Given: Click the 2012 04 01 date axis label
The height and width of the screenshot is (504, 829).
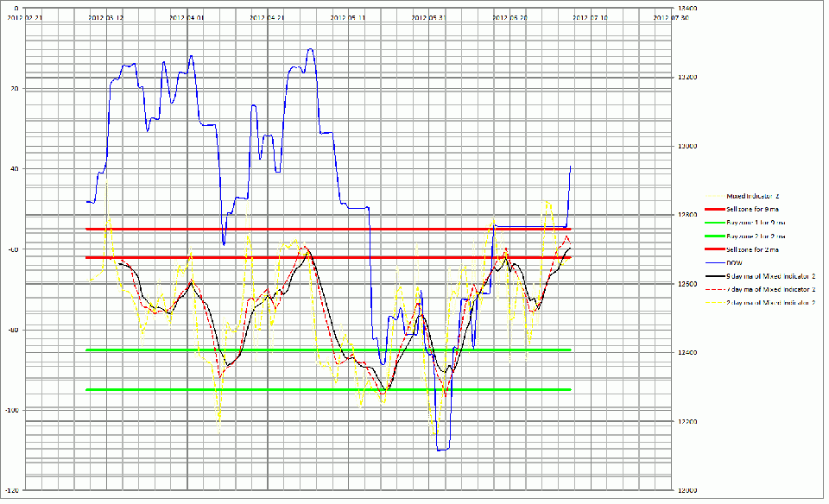Looking at the screenshot, I should [187, 18].
